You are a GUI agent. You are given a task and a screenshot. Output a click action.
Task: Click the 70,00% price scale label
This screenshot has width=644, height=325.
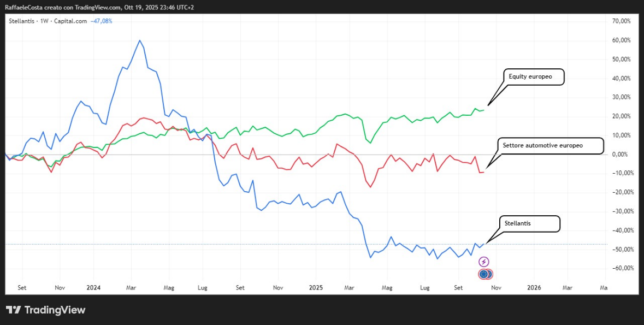622,21
